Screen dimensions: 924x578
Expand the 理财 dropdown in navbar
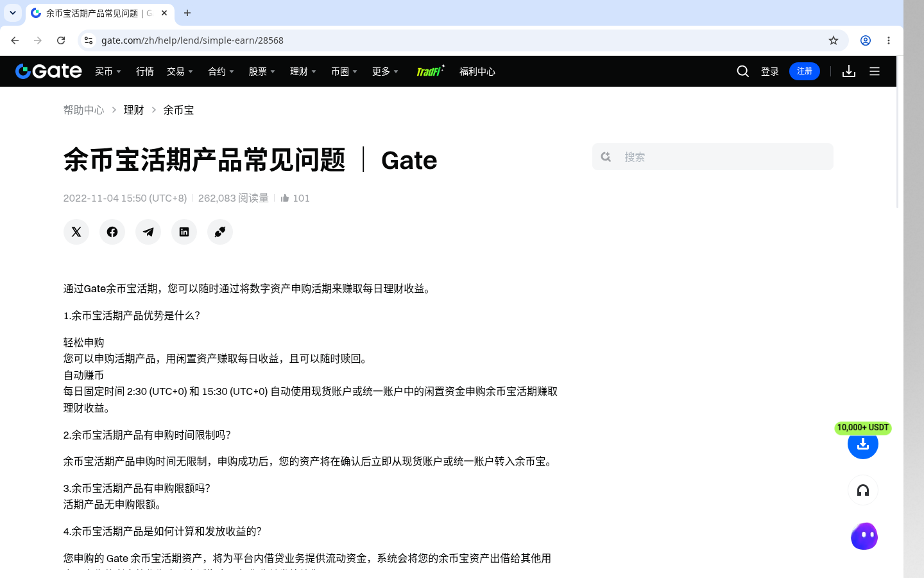[303, 71]
